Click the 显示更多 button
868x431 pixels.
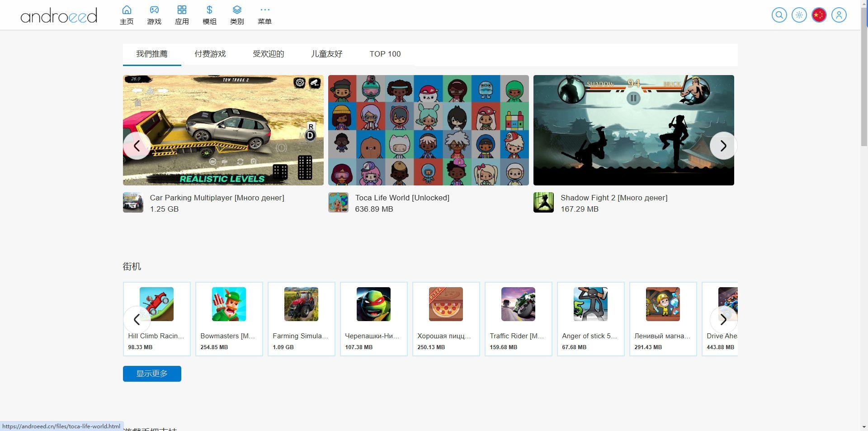[x=152, y=374]
